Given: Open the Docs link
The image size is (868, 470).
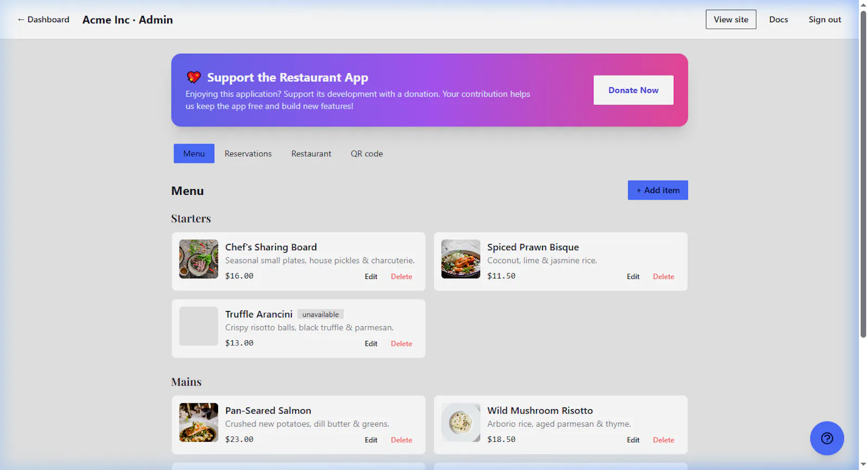Looking at the screenshot, I should 778,20.
